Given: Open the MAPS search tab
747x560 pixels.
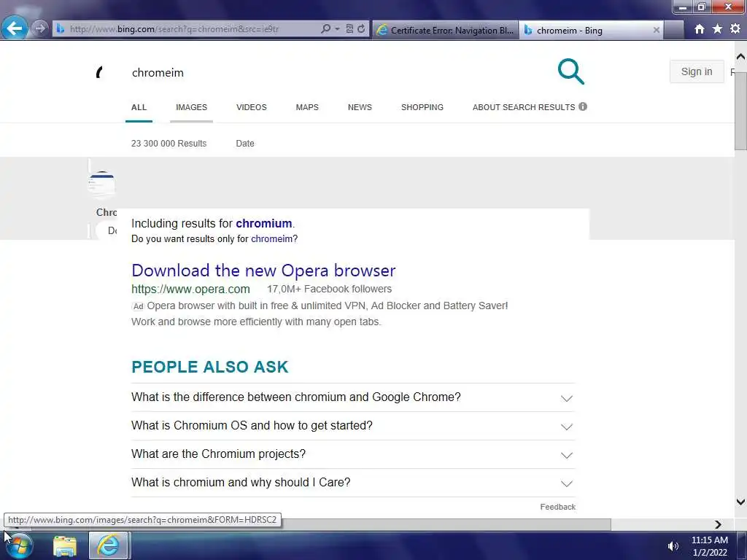Looking at the screenshot, I should tap(307, 107).
